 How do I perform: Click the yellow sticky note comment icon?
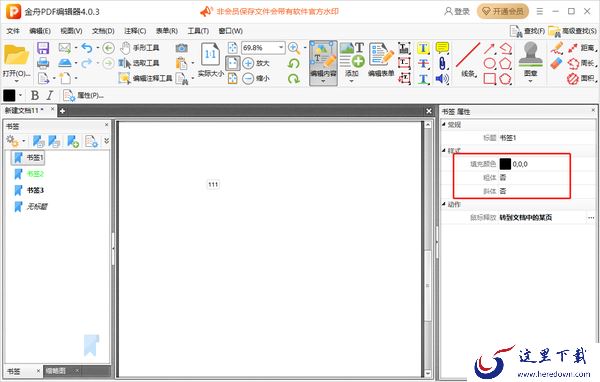click(x=442, y=48)
